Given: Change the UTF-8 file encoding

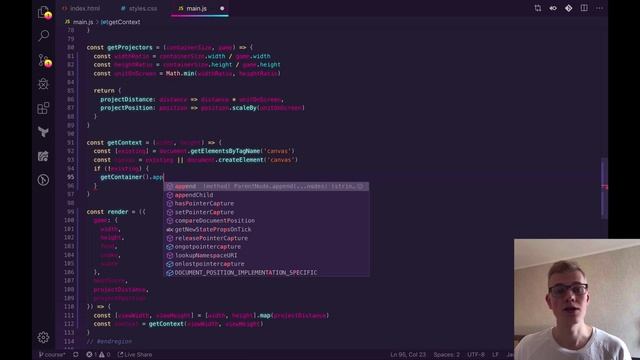Looking at the screenshot, I should [x=476, y=355].
